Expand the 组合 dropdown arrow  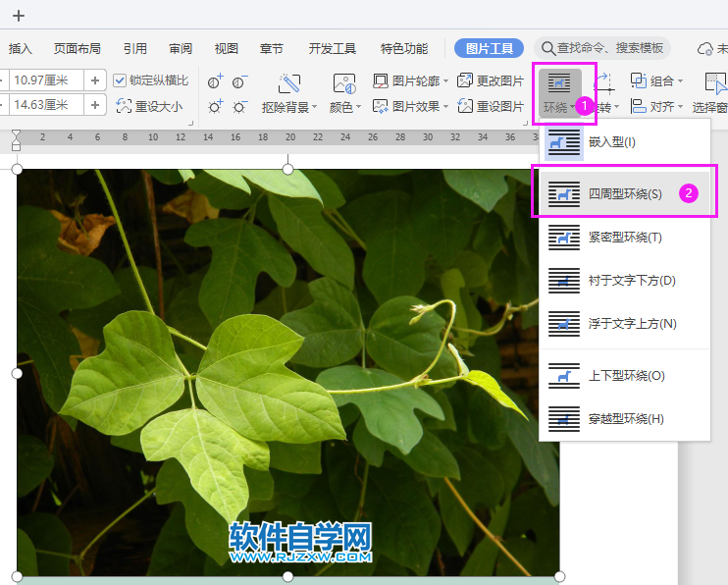coord(680,80)
